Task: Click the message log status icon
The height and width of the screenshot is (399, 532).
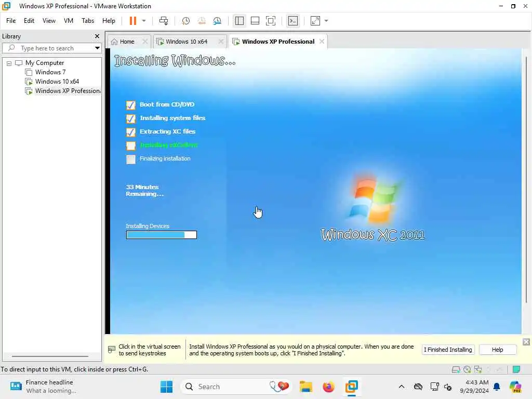Action: pyautogui.click(x=516, y=369)
